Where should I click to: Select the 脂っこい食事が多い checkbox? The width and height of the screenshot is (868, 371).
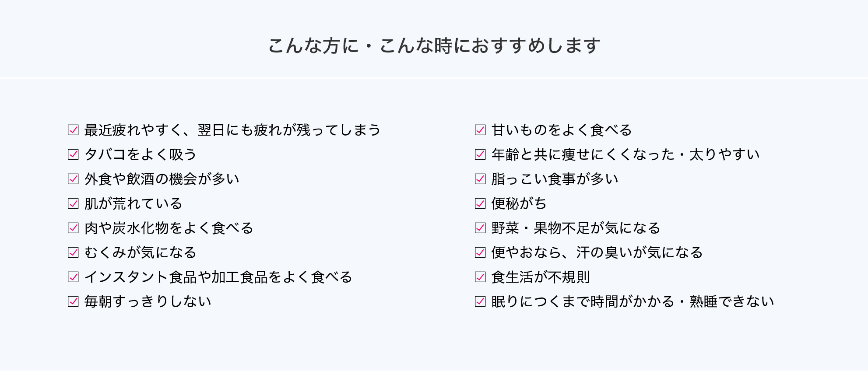coord(480,179)
